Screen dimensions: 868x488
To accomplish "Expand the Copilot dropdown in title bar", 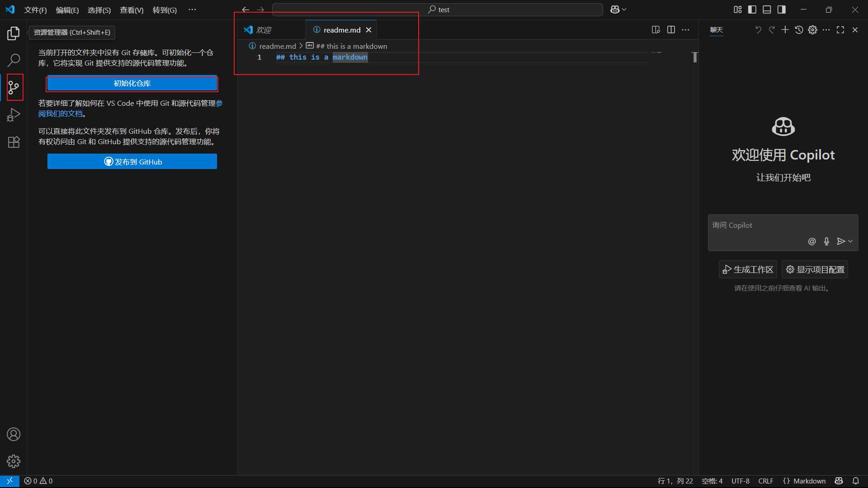I will tap(624, 9).
